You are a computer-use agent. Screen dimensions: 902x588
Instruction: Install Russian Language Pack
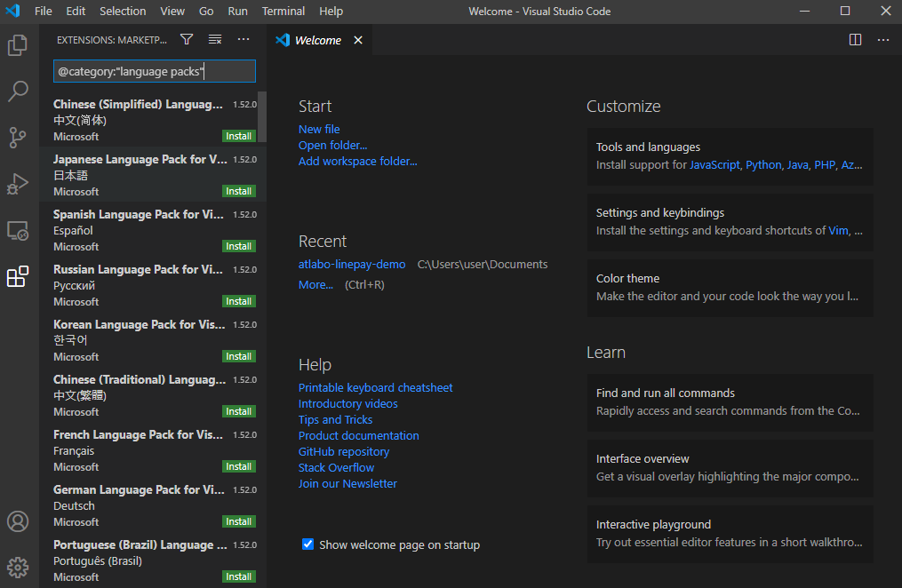click(239, 301)
